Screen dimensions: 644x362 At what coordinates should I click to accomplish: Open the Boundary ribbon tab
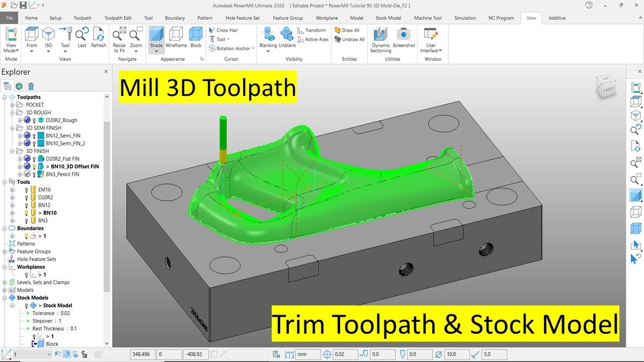tap(175, 18)
